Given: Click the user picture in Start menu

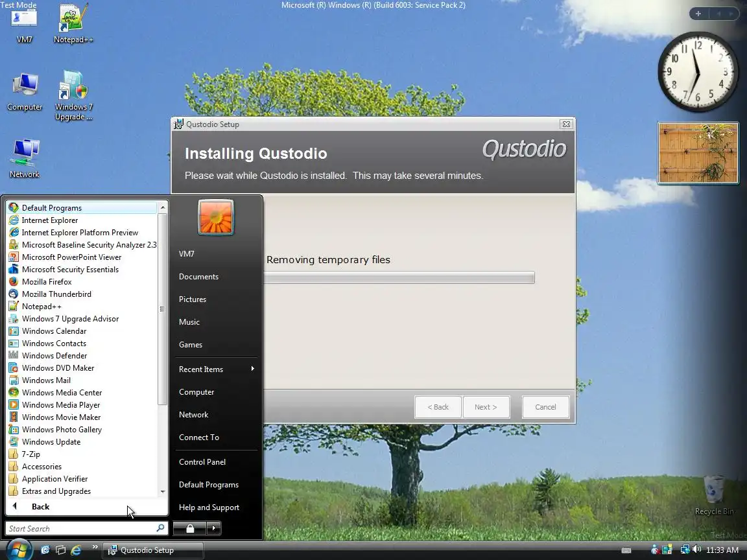Looking at the screenshot, I should pos(216,217).
